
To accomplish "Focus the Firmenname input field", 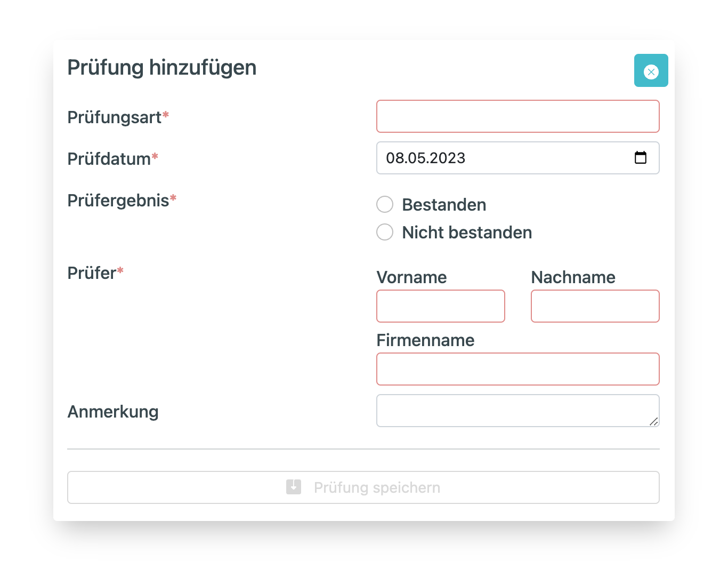I will click(x=518, y=369).
